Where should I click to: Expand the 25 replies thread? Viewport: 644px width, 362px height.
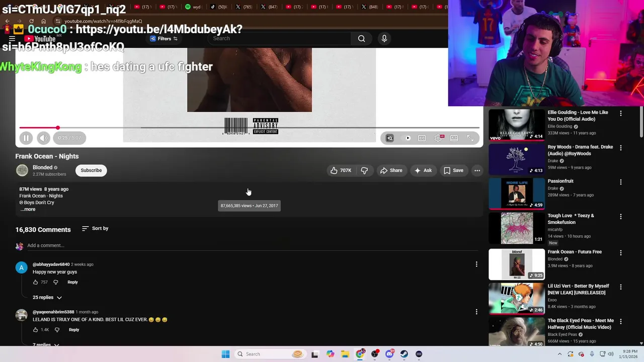(47, 297)
